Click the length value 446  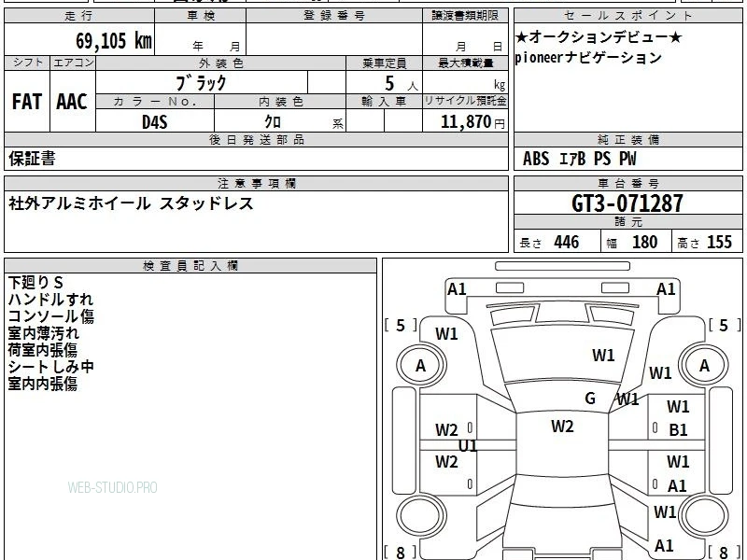tap(567, 242)
